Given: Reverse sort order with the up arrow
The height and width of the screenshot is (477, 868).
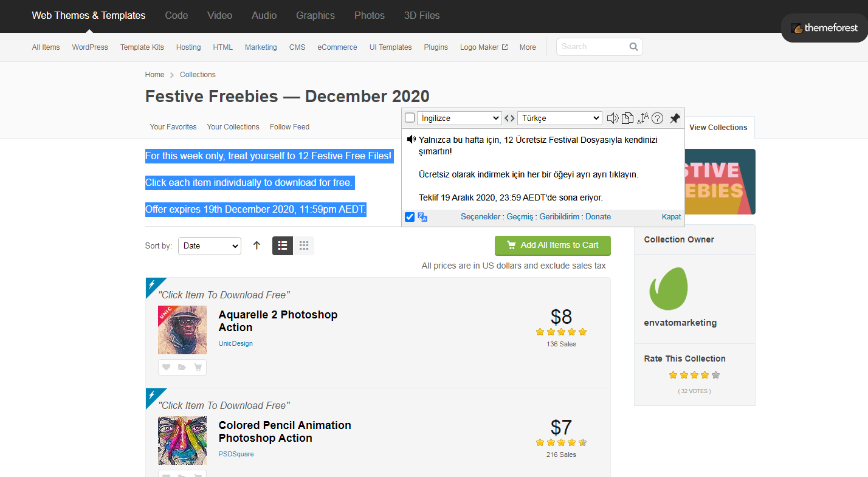Looking at the screenshot, I should (x=257, y=245).
